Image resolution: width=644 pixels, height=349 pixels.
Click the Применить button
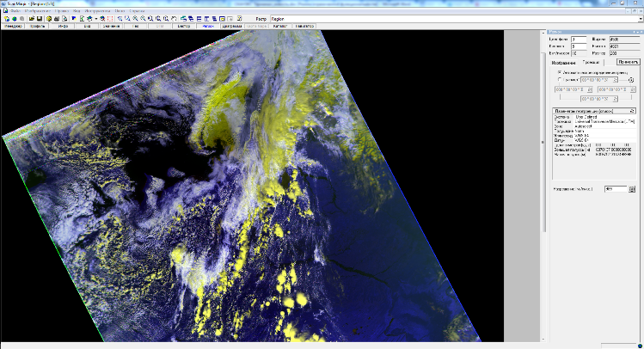pos(629,62)
